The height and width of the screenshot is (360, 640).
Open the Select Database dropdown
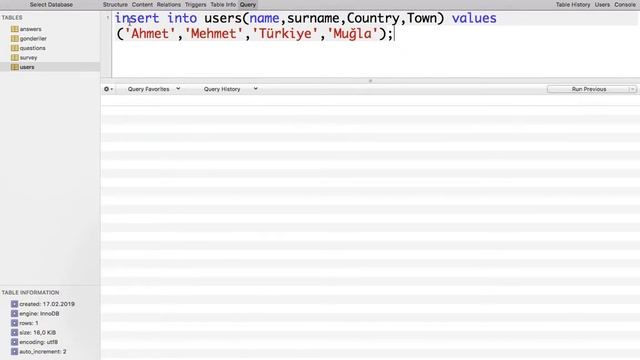pyautogui.click(x=51, y=4)
